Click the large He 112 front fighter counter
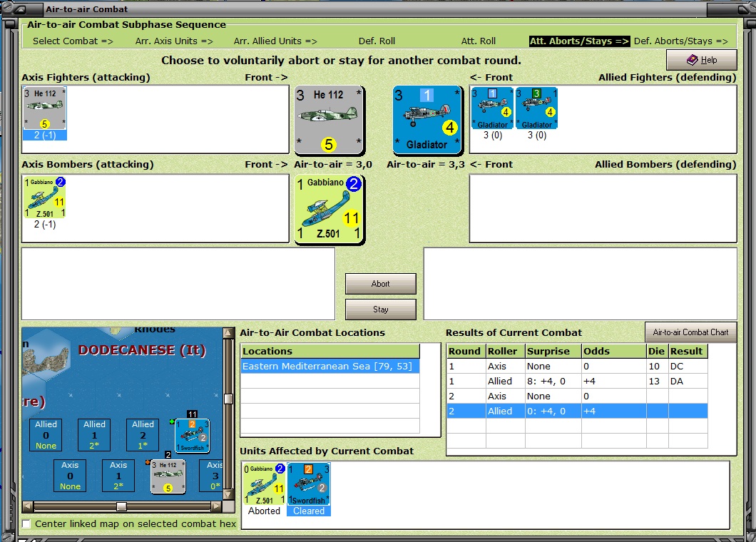 330,121
